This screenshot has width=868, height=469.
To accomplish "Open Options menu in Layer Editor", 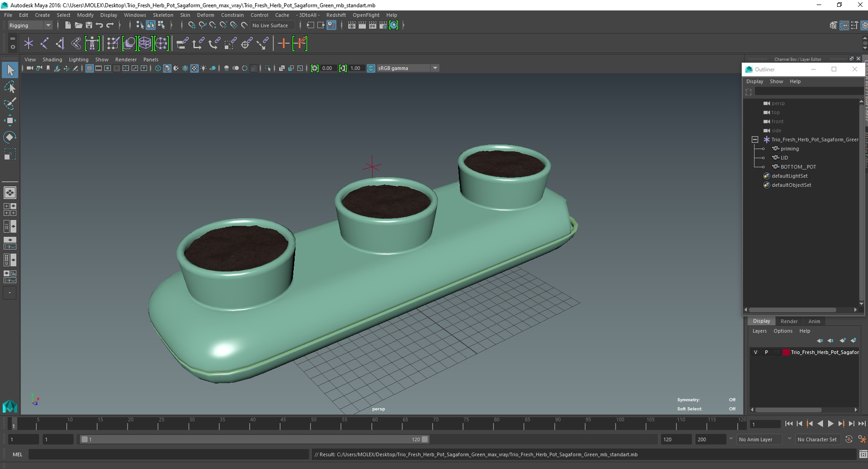I will [783, 331].
